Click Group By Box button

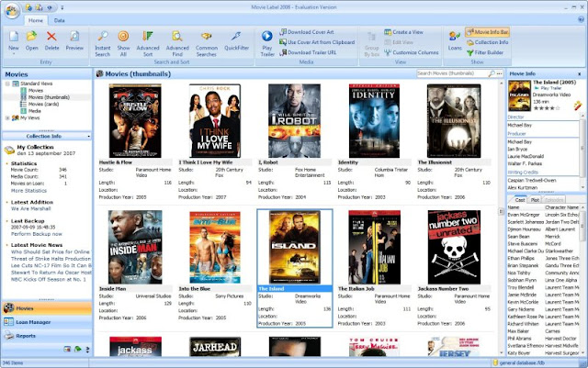click(371, 44)
